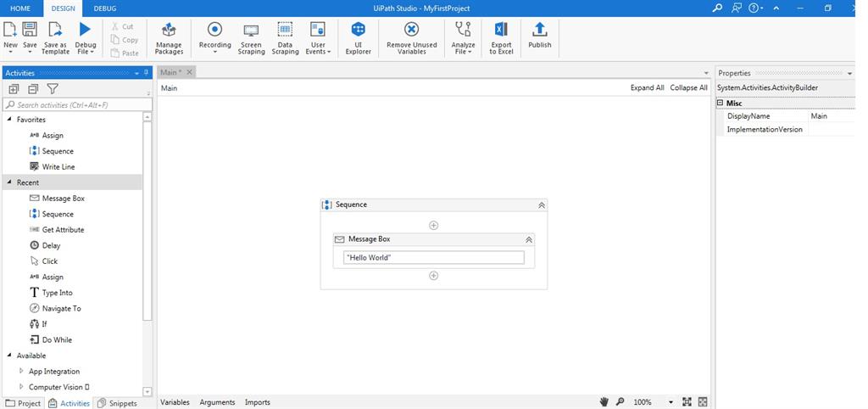Click Expand all activities icon
868x409 pixels.
tap(14, 88)
